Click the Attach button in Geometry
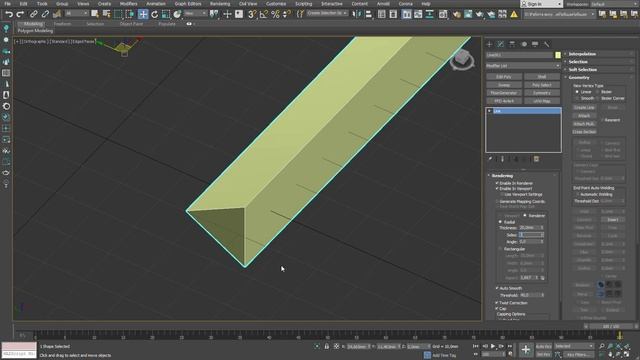This screenshot has height=360, width=640. point(584,116)
